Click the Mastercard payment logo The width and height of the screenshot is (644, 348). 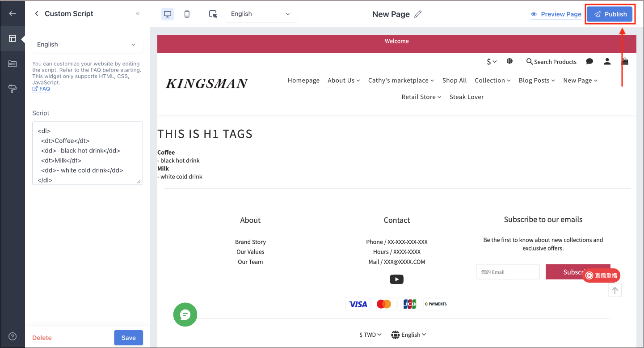384,304
